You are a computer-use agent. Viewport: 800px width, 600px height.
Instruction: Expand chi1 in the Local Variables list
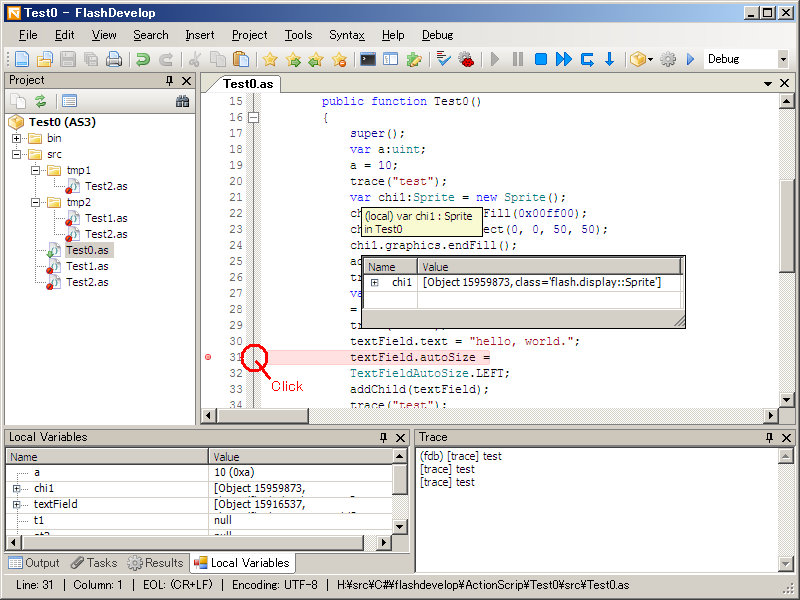click(x=16, y=489)
